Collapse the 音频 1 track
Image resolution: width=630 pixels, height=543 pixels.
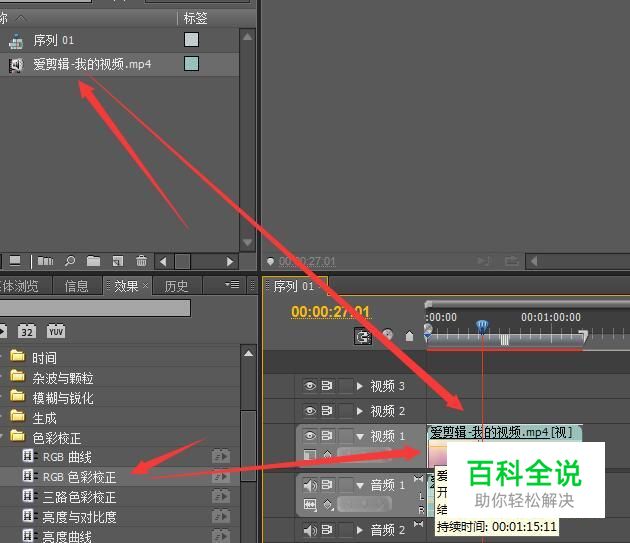point(360,486)
